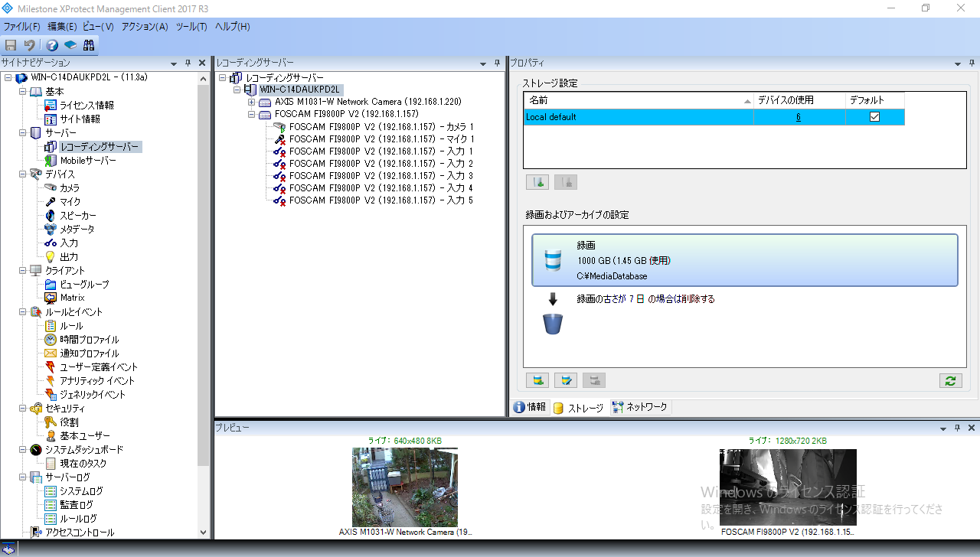Image resolution: width=980 pixels, height=557 pixels.
Task: Open the 編集(E) menu
Action: tap(62, 27)
